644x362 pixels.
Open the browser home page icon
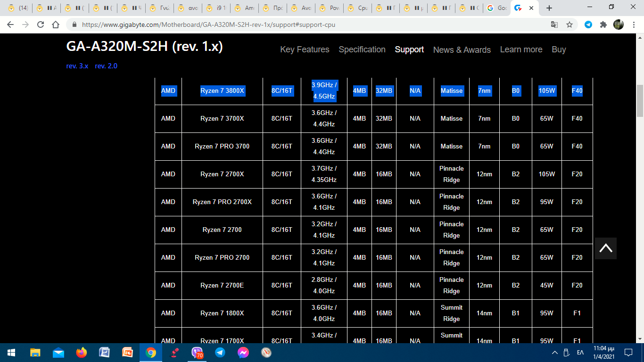[56, 25]
